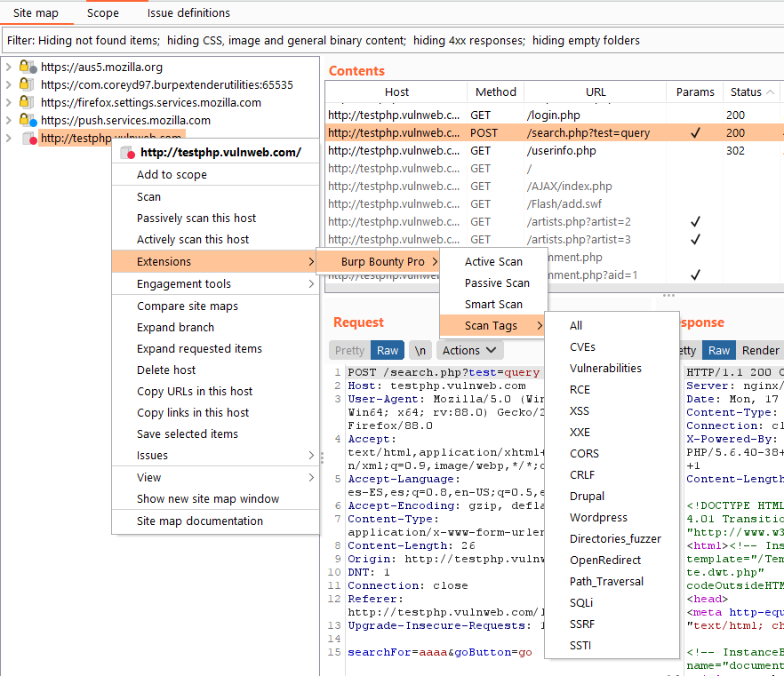Choose the Path_Traversal scan tag
The width and height of the screenshot is (784, 676).
(x=612, y=582)
